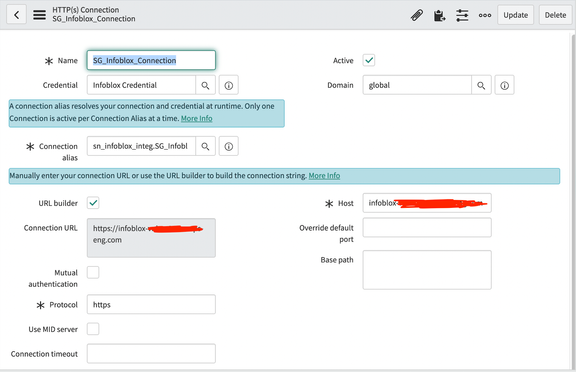Click the Connection alias reference field
Image resolution: width=576 pixels, height=372 pixels.
coord(141,146)
